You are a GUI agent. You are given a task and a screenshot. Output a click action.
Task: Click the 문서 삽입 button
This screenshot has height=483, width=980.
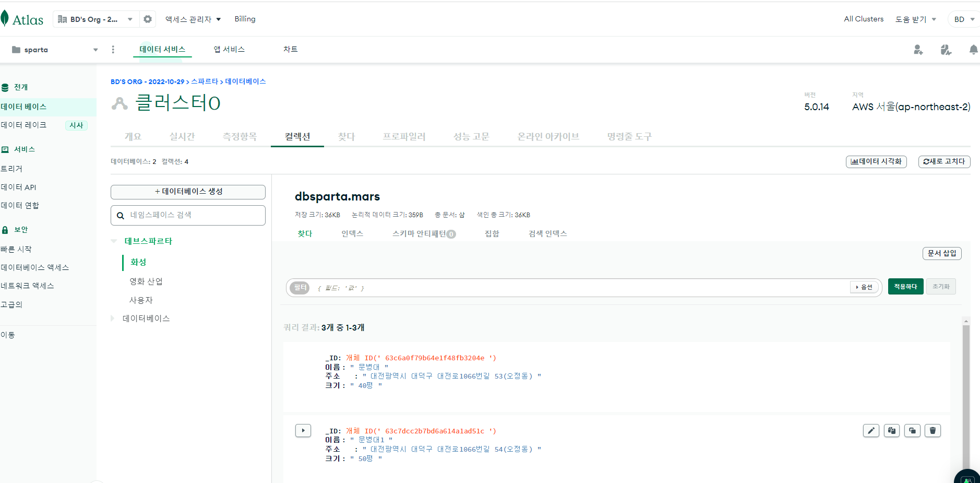[942, 253]
